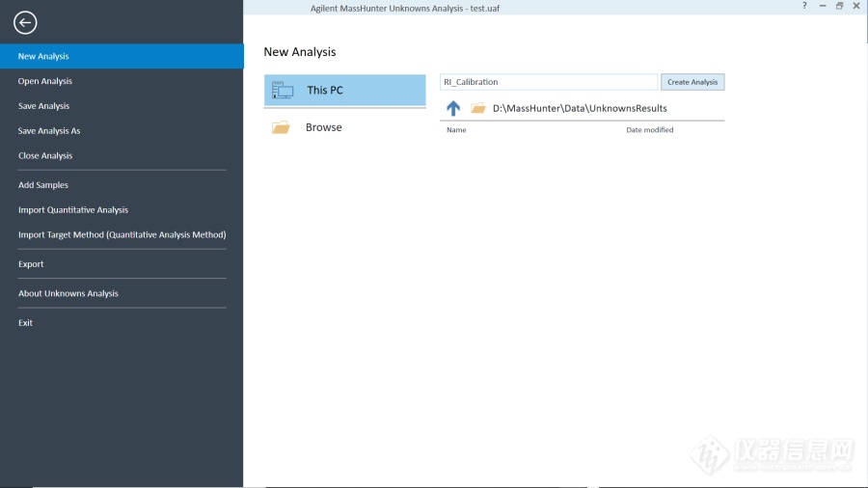Select This PC location

pyautogui.click(x=345, y=91)
